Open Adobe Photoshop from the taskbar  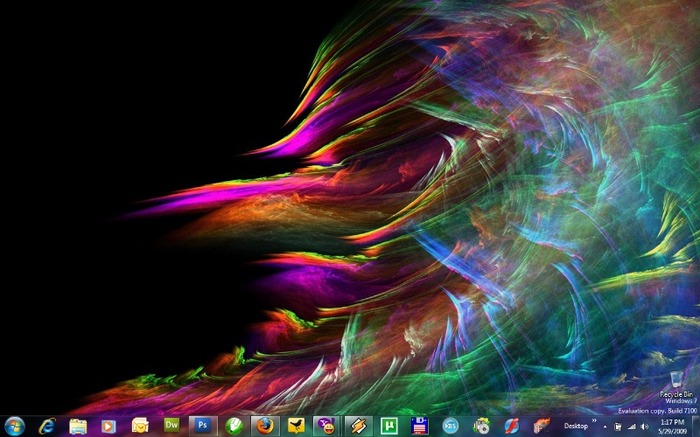pyautogui.click(x=202, y=425)
